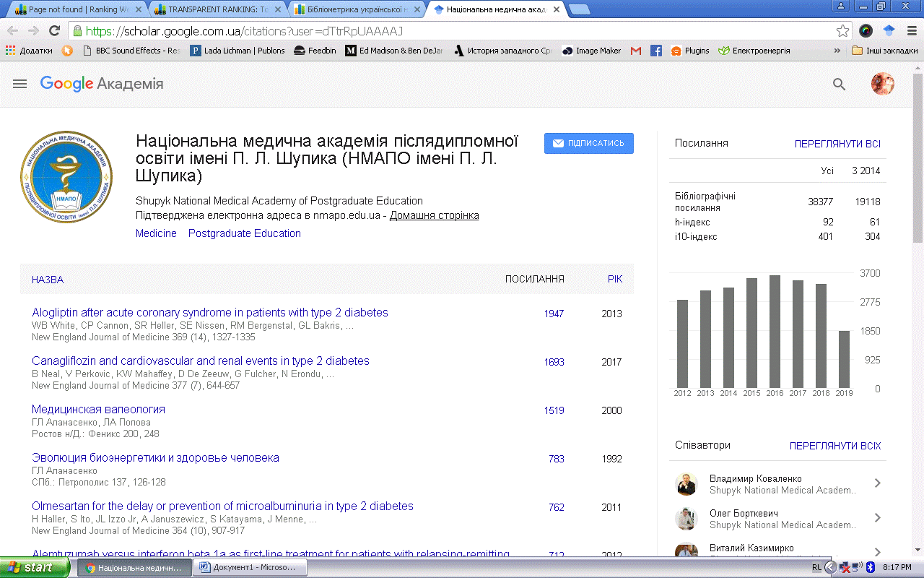The image size is (924, 578).
Task: Click the search magnifier icon
Action: (x=839, y=84)
